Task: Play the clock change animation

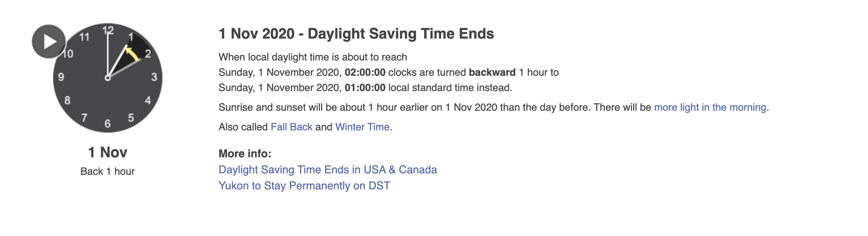Action: (x=49, y=42)
